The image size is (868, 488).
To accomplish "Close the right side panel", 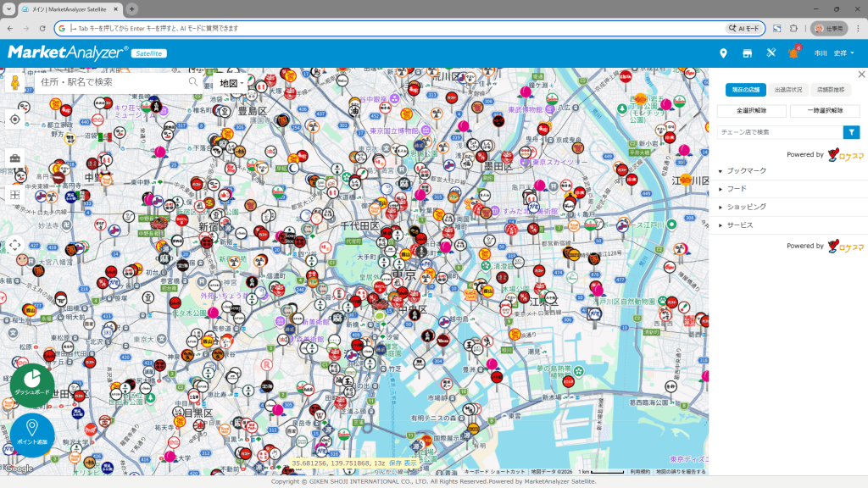I will pyautogui.click(x=861, y=75).
